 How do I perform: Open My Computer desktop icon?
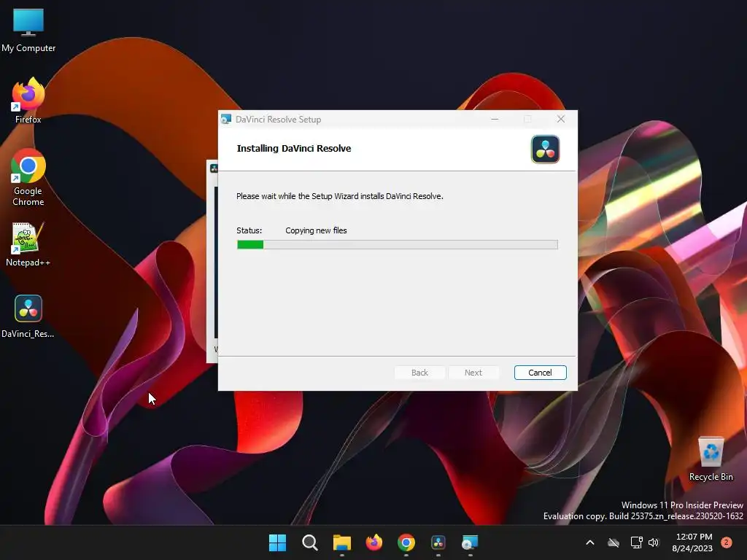pyautogui.click(x=28, y=30)
